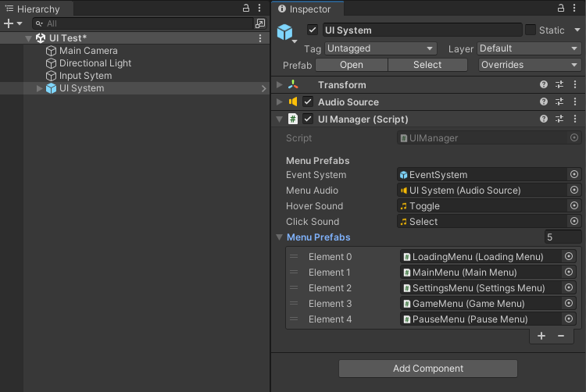The image size is (586, 392).
Task: Open the Tag dropdown
Action: (380, 48)
